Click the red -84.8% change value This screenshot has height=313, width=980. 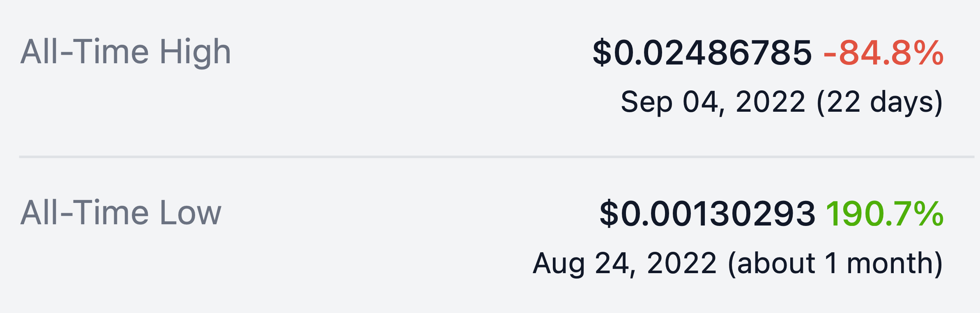point(883,53)
